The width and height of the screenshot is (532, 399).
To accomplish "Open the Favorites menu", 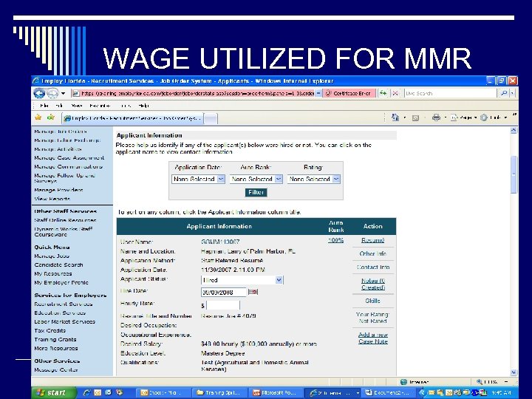I will tap(100, 106).
